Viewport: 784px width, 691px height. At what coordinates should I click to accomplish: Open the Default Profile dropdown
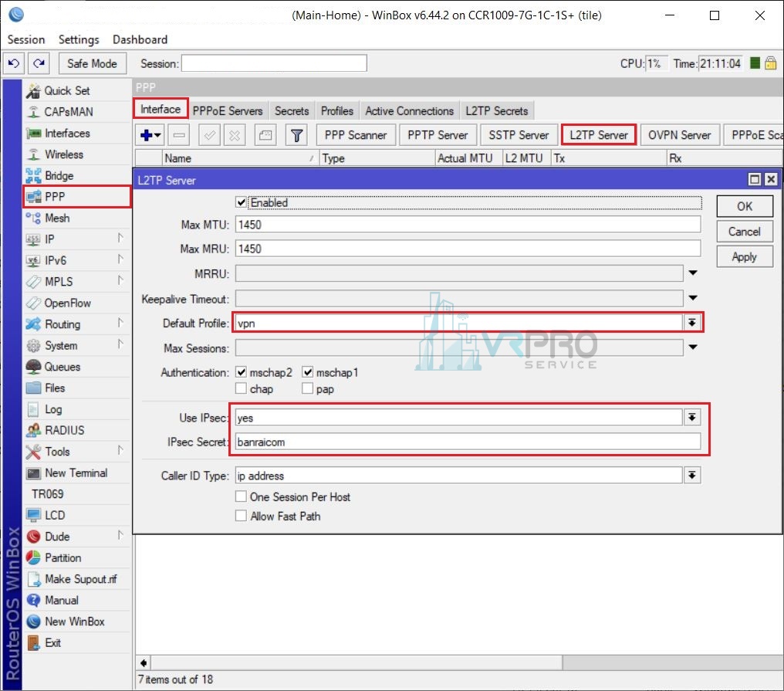(692, 323)
